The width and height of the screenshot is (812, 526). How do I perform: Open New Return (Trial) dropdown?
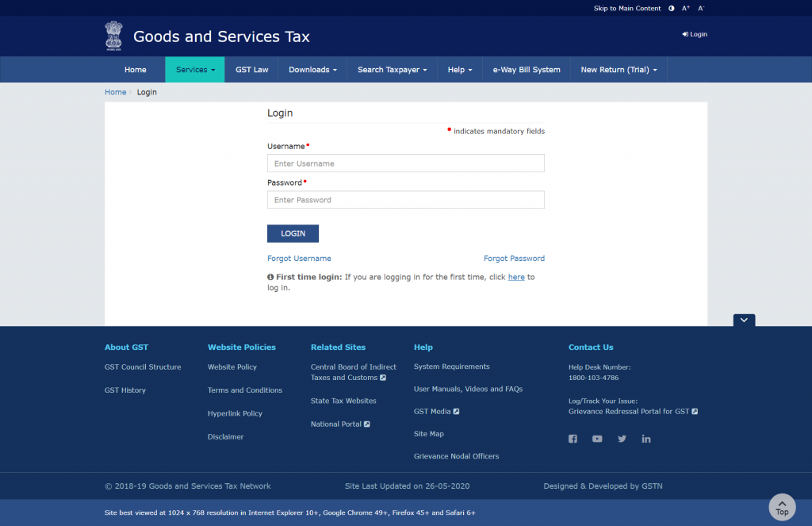tap(619, 70)
